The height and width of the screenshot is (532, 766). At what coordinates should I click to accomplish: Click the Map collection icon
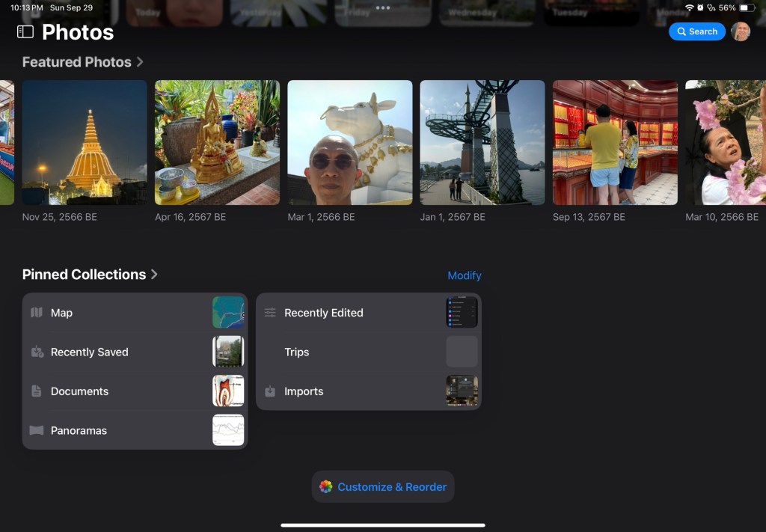[37, 313]
